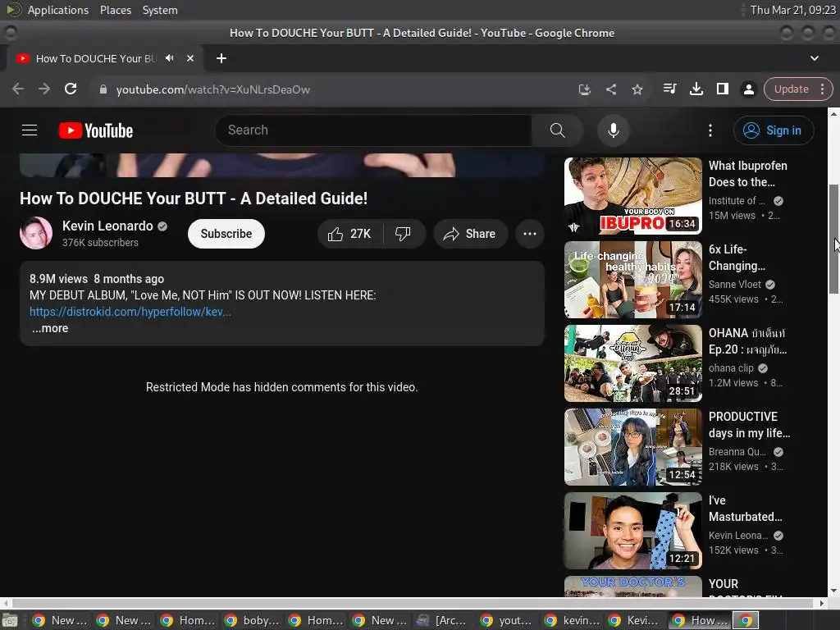Open Kevin Leonardo channel name link
840x630 pixels.
coord(107,226)
